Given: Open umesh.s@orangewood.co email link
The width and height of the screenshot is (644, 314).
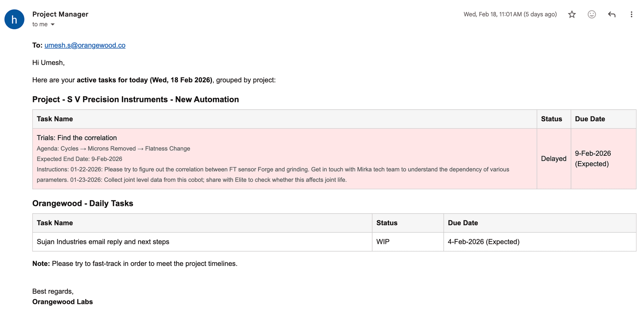Looking at the screenshot, I should (85, 45).
